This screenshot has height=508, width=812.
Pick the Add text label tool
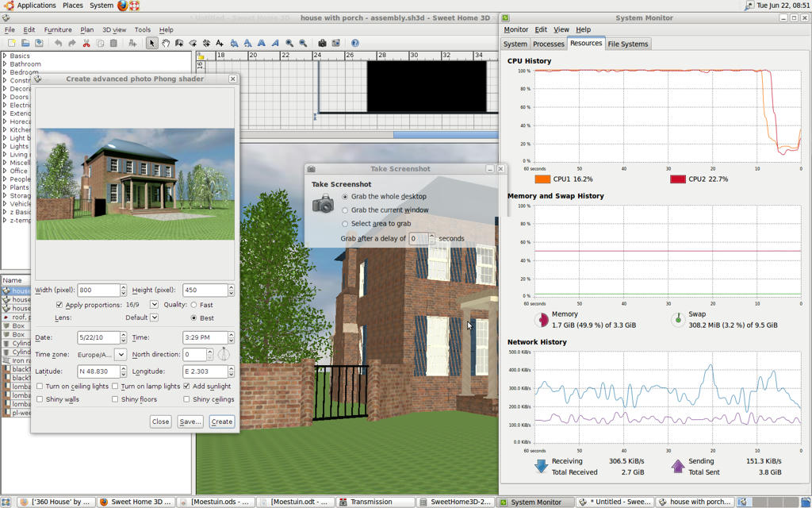(220, 43)
